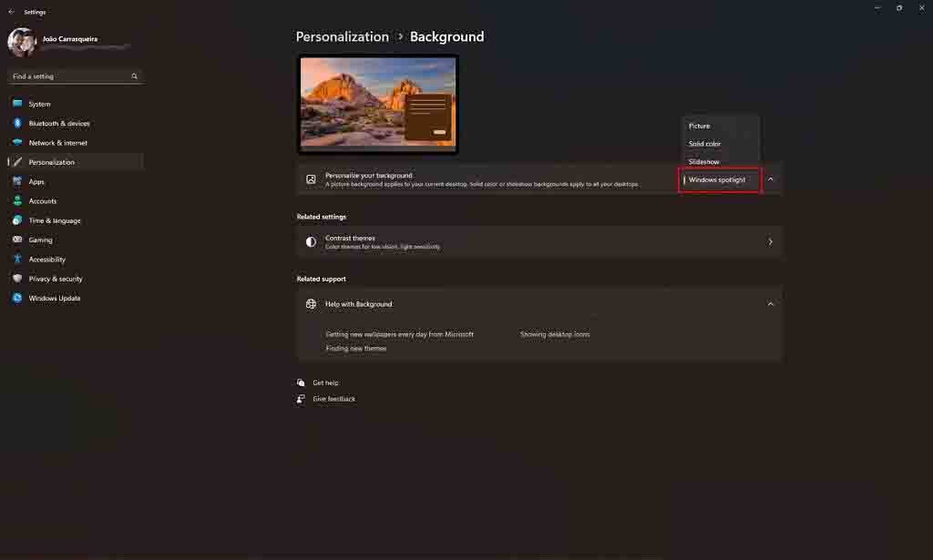
Task: Open Showing desktop icons help link
Action: (555, 334)
